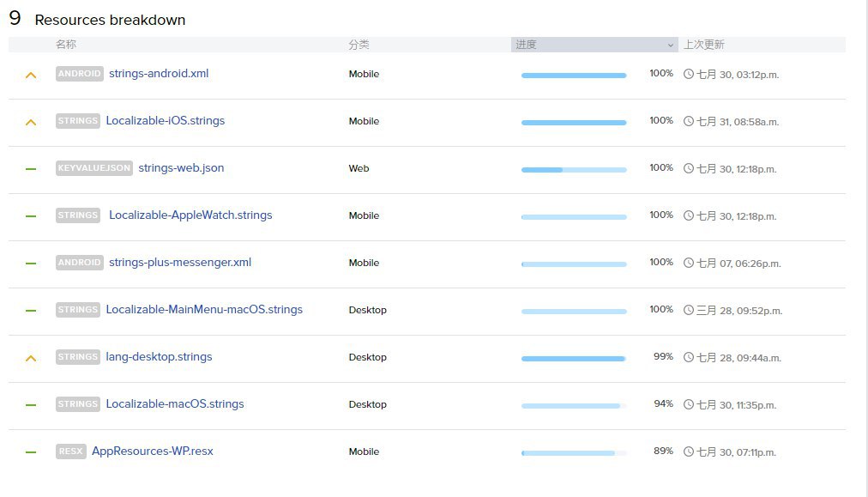Expand the lang-desktop.strings row arrow
The image size is (868, 497).
coord(31,359)
